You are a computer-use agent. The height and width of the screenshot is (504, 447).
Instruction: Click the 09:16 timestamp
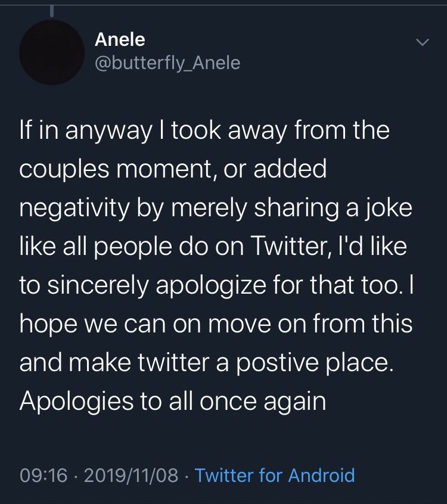point(42,475)
